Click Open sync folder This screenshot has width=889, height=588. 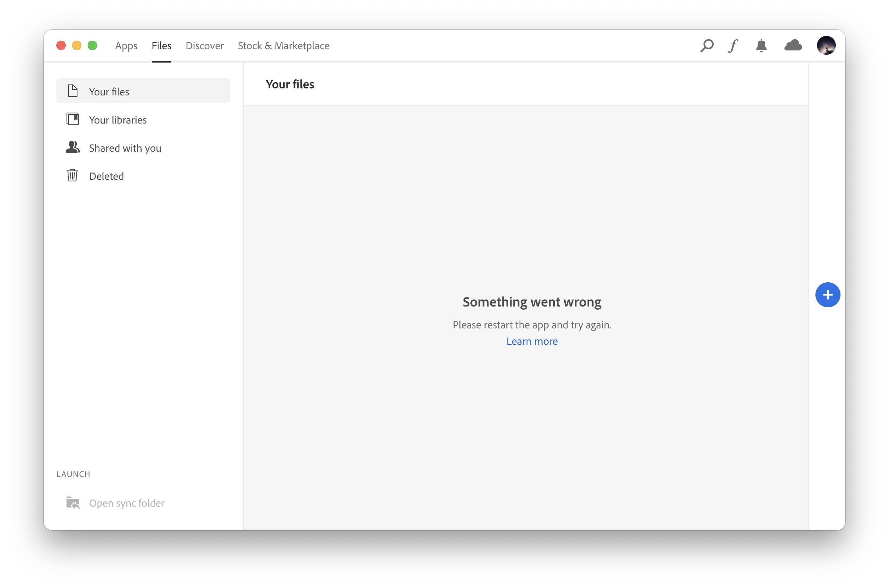pyautogui.click(x=126, y=503)
